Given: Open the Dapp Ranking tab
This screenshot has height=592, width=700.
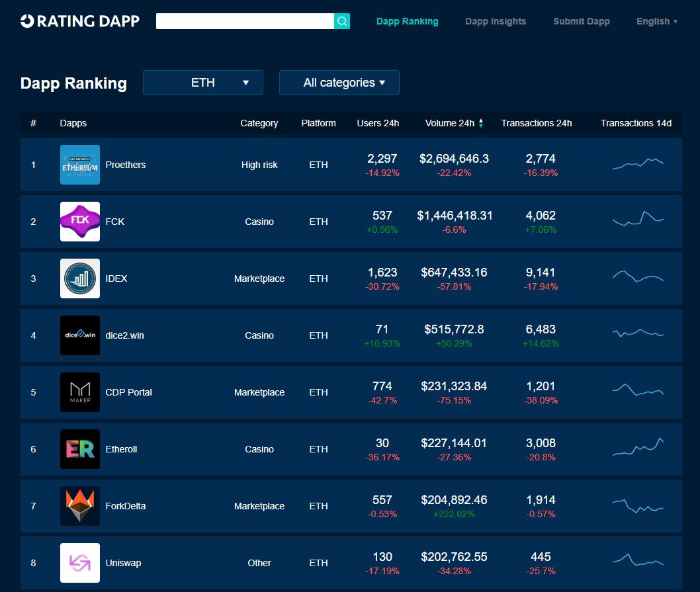Looking at the screenshot, I should click(407, 21).
